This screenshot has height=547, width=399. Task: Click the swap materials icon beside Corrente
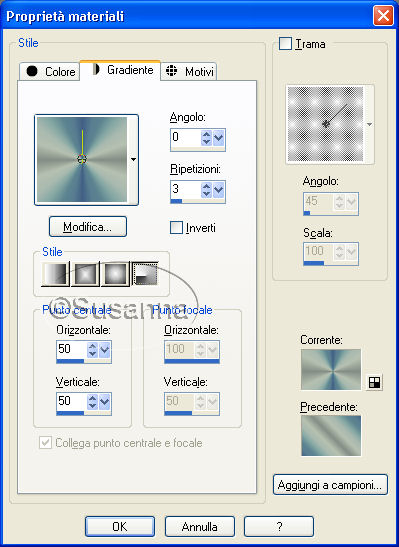tap(374, 382)
